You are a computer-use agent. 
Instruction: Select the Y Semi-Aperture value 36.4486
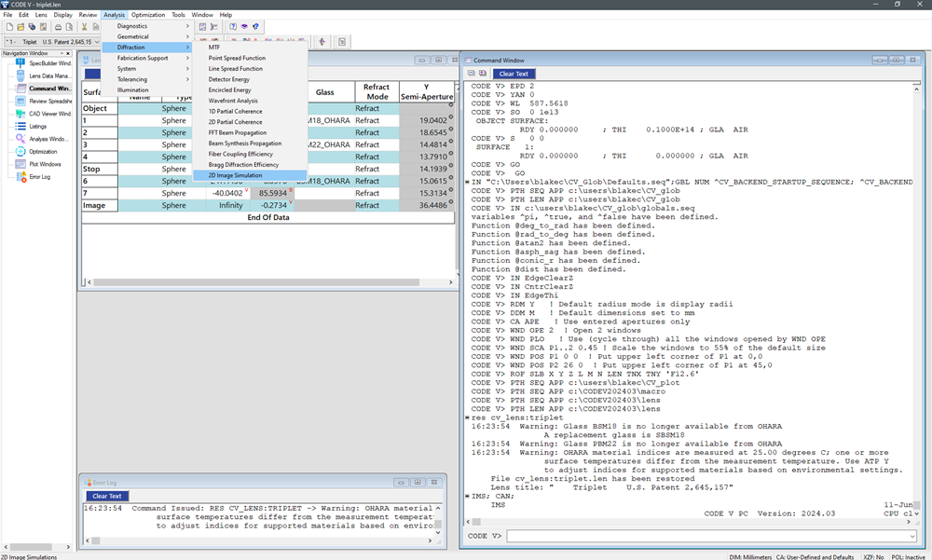(425, 205)
